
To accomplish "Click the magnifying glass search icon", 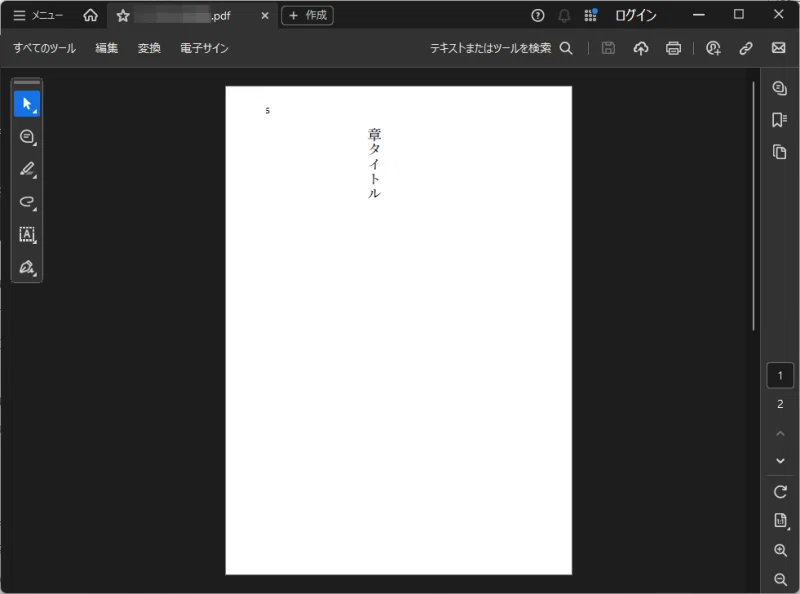I will (x=566, y=48).
